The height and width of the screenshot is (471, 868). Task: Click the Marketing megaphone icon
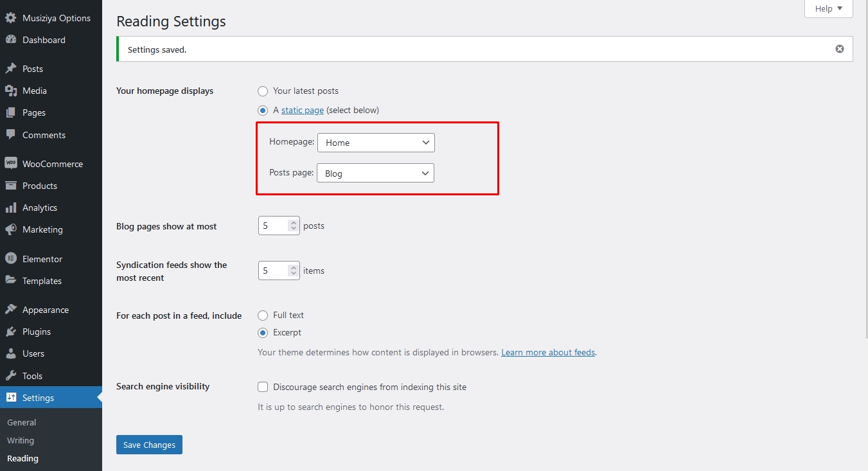pos(11,229)
